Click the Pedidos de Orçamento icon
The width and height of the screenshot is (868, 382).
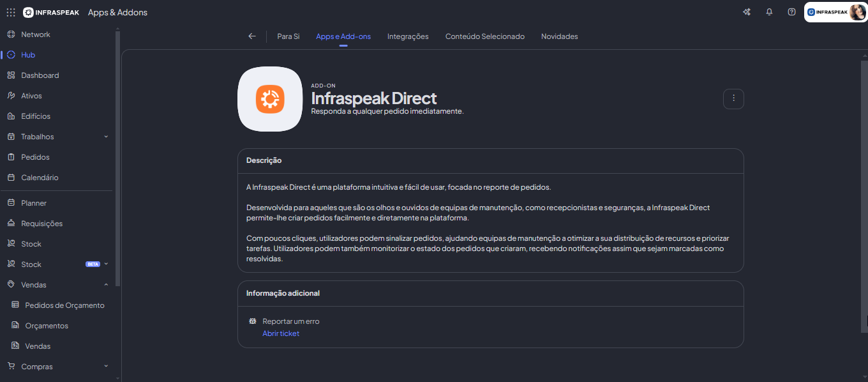pos(15,305)
